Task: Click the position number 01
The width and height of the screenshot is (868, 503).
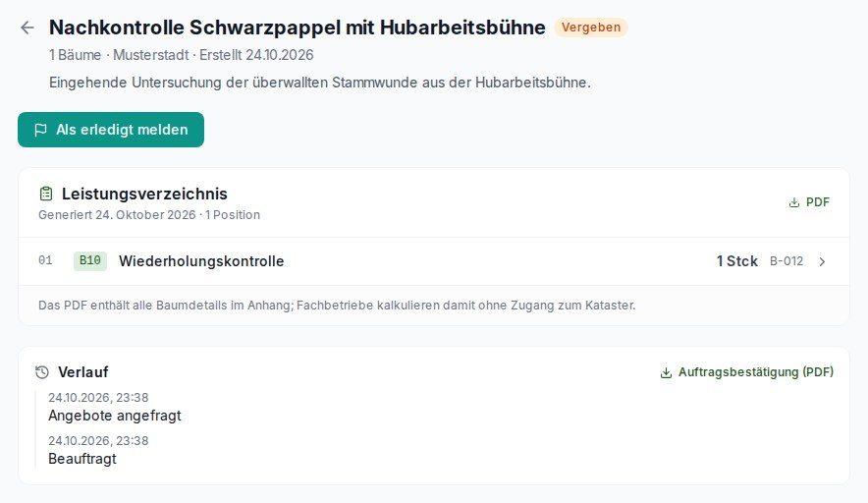Action: coord(45,260)
